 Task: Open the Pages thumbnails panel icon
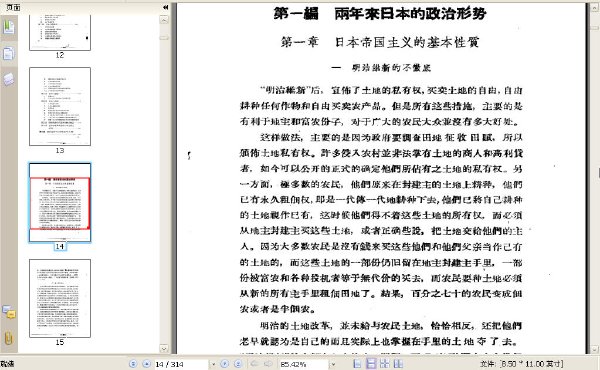tap(8, 54)
